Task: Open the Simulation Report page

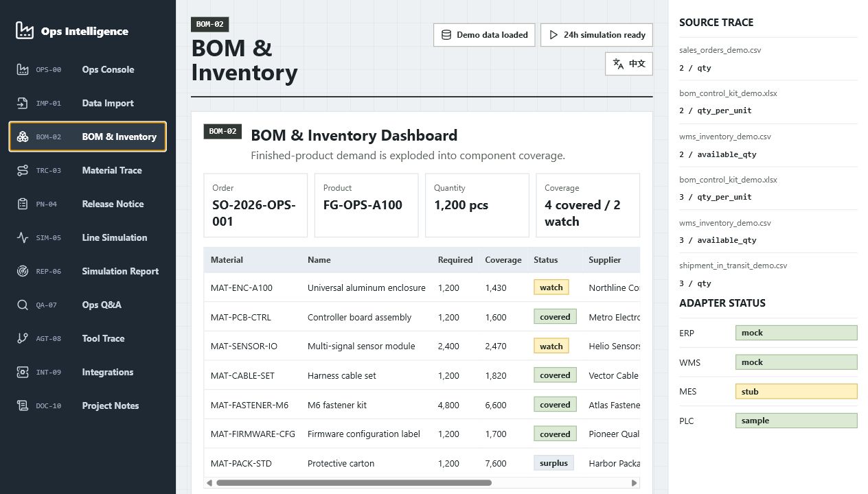Action: click(88, 271)
